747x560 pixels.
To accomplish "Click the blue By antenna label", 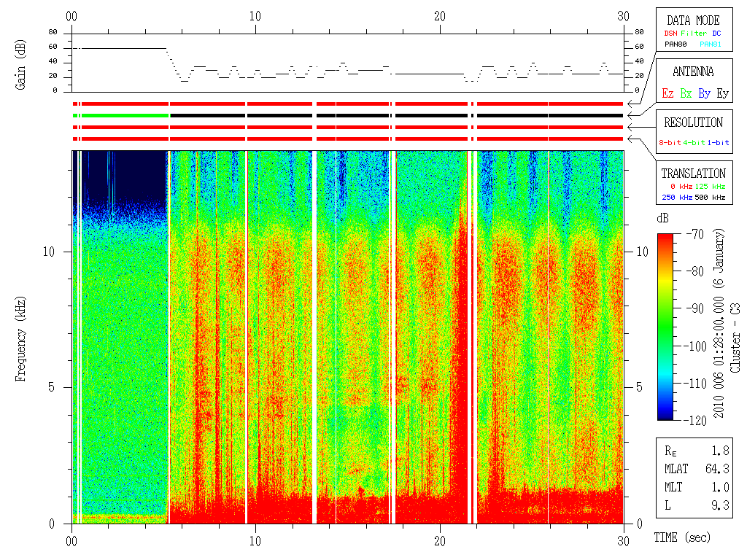I will point(704,94).
